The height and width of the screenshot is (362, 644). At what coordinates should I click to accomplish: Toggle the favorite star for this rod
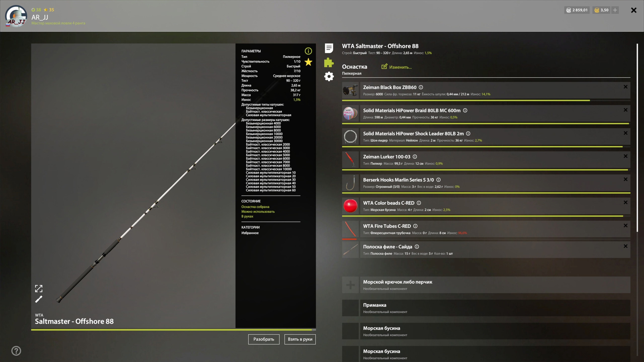pyautogui.click(x=308, y=62)
